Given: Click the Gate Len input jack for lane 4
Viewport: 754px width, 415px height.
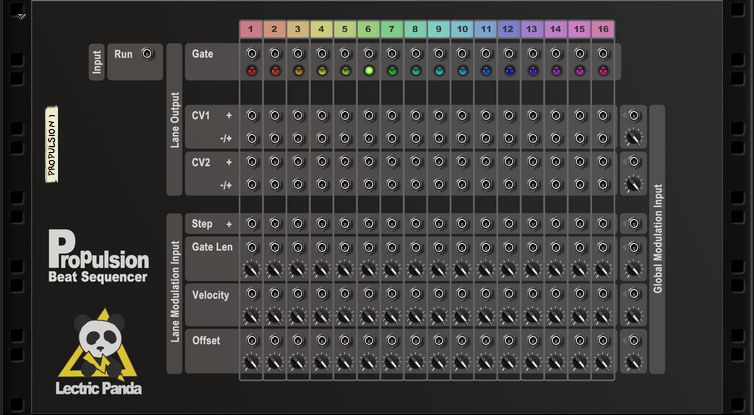Looking at the screenshot, I should [322, 248].
